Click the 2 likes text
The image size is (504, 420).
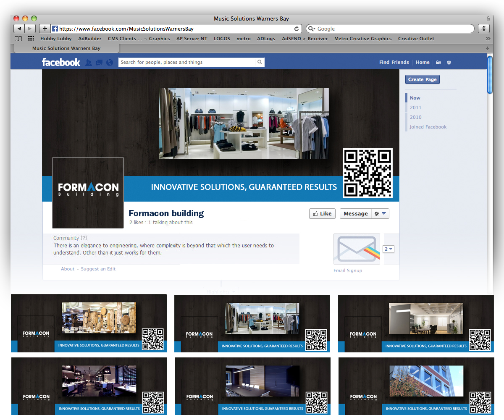tap(136, 223)
